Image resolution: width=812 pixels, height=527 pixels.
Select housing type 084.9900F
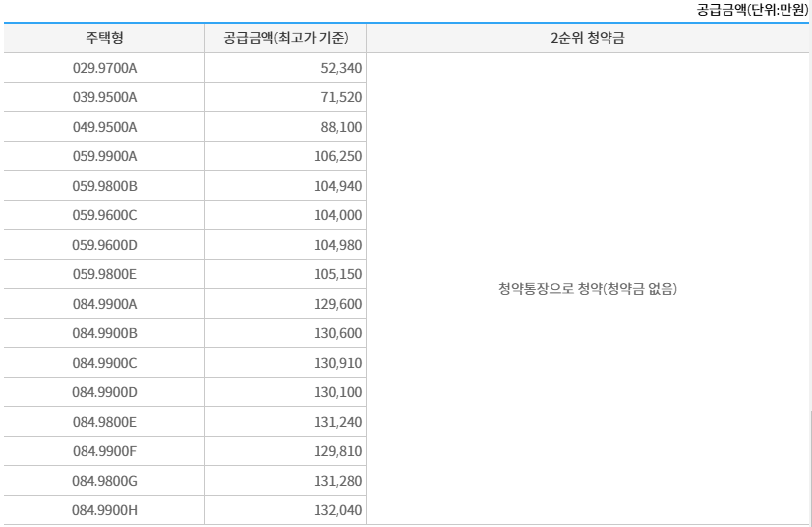(x=104, y=452)
